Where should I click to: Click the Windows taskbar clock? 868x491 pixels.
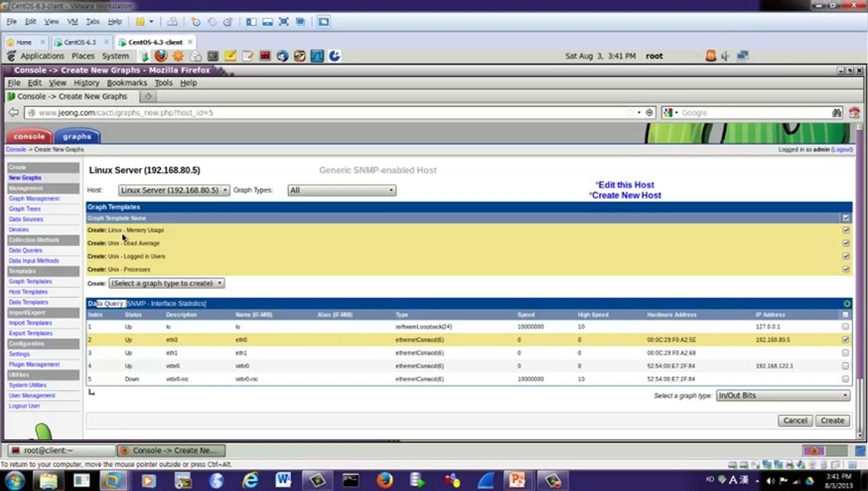tap(838, 481)
